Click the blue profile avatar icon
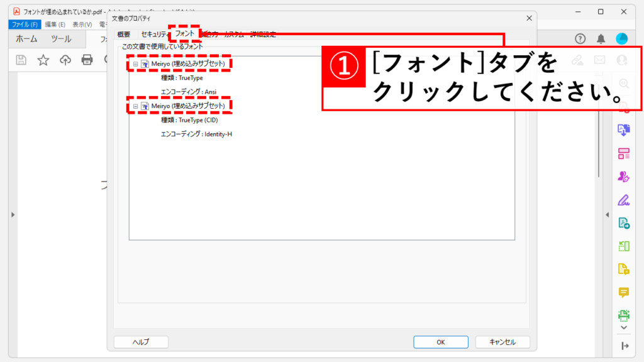The height and width of the screenshot is (362, 644). pyautogui.click(x=622, y=38)
